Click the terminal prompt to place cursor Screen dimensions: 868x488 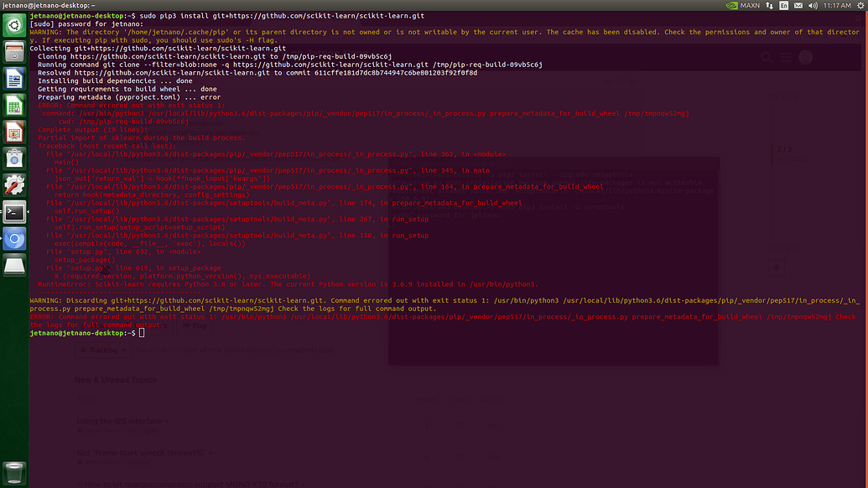[x=143, y=331]
